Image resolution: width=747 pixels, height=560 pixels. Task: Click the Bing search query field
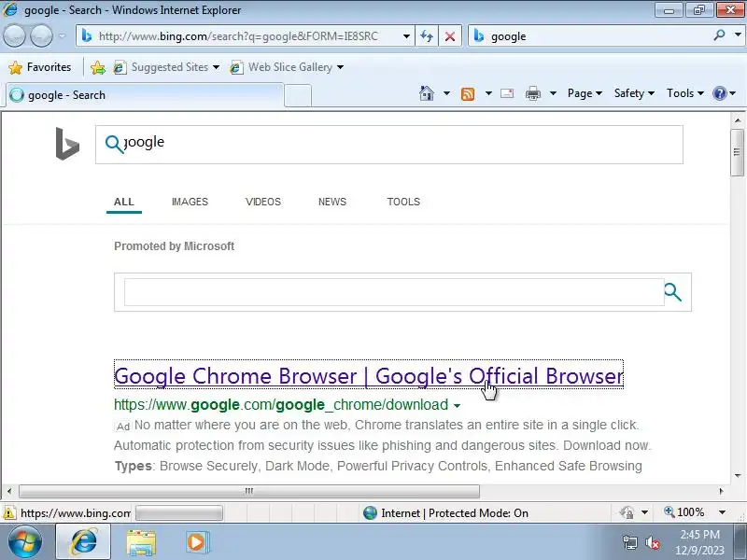coord(388,145)
